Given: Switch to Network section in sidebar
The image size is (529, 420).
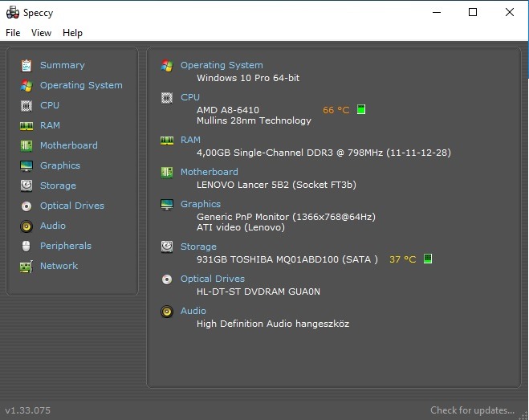Looking at the screenshot, I should [59, 266].
